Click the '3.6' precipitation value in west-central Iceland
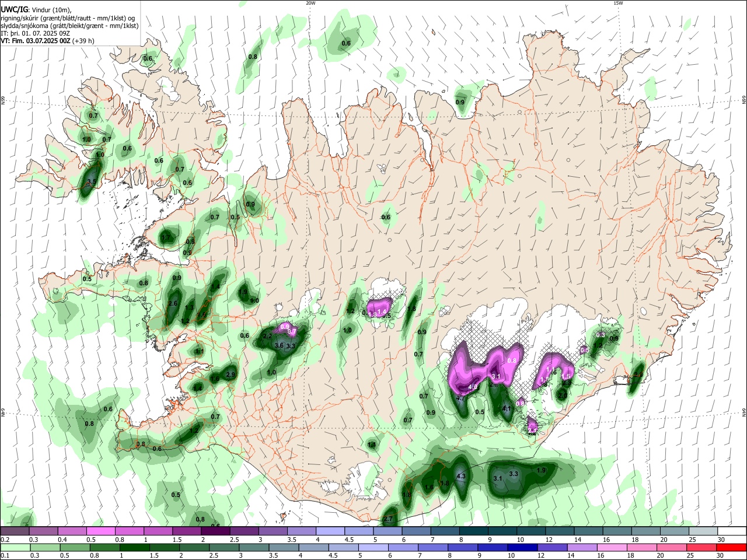This screenshot has height=560, width=747. click(279, 345)
